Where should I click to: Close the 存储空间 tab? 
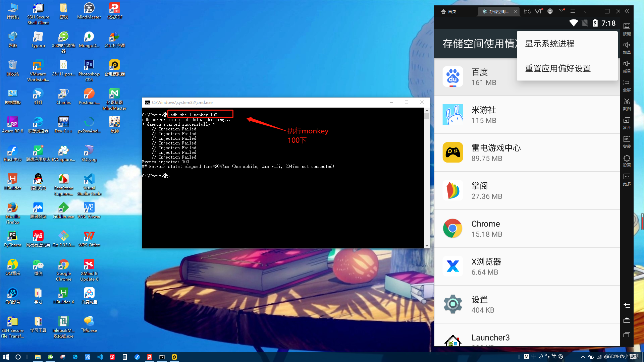(x=516, y=11)
